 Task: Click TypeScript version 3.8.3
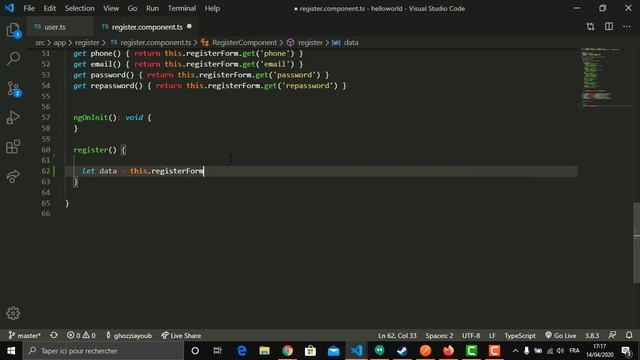[592, 336]
